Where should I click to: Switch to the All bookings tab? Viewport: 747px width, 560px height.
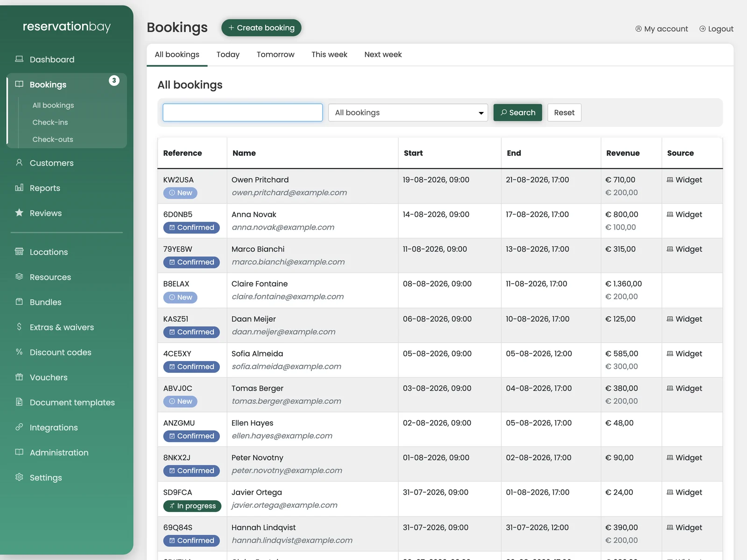pos(177,55)
